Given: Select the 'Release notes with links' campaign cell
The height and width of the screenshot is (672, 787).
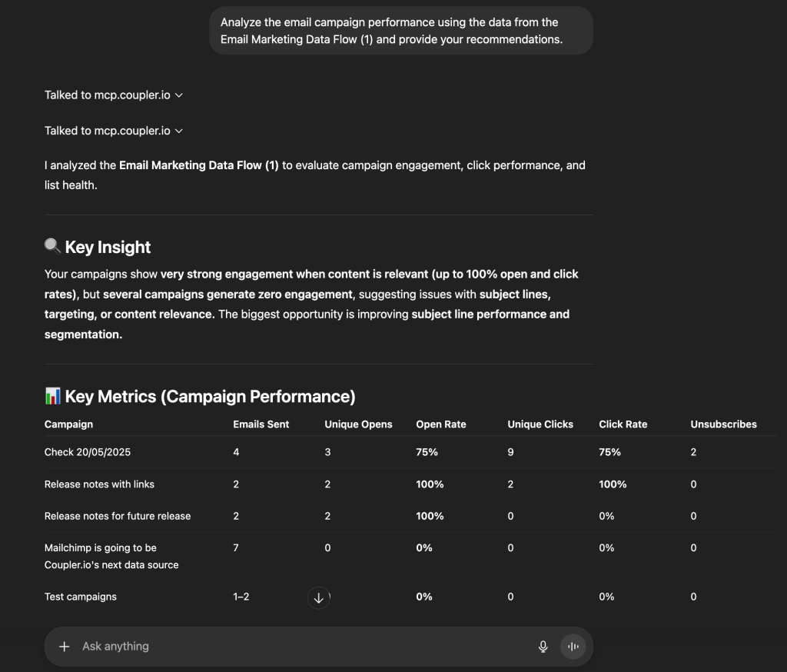Looking at the screenshot, I should [99, 484].
